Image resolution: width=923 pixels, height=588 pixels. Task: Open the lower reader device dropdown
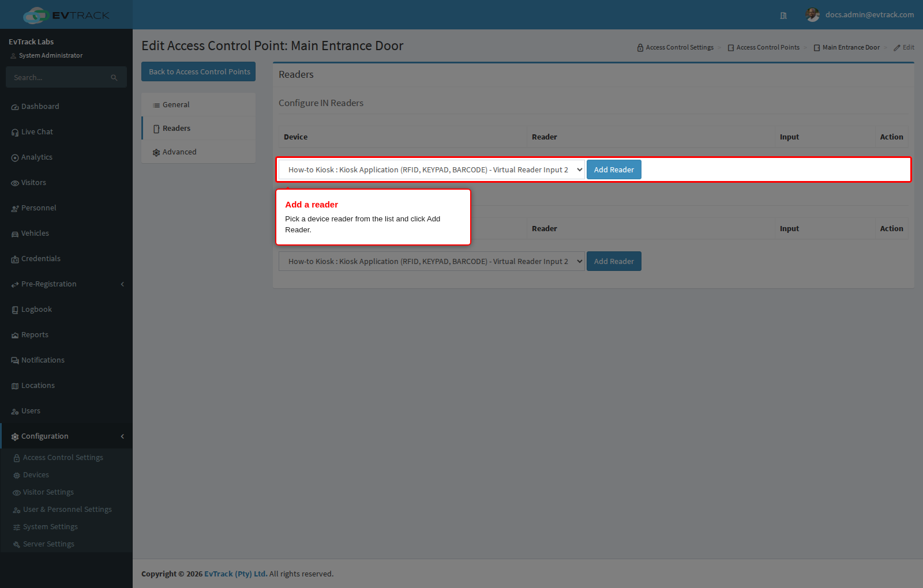tap(432, 261)
